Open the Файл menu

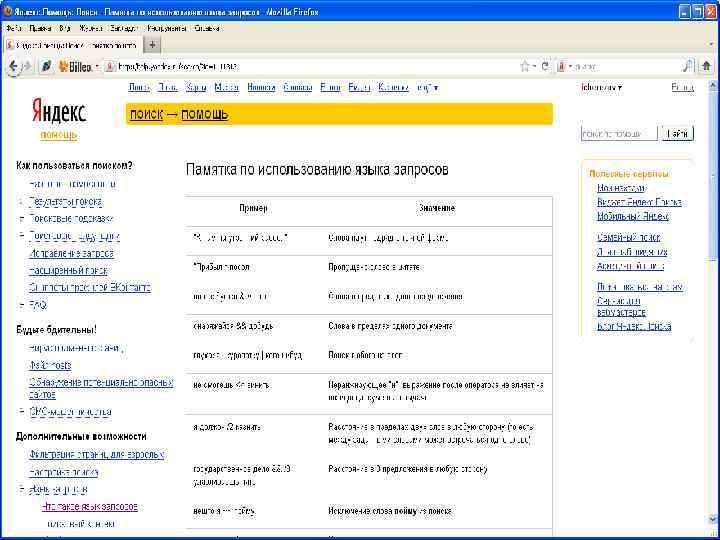[14, 28]
